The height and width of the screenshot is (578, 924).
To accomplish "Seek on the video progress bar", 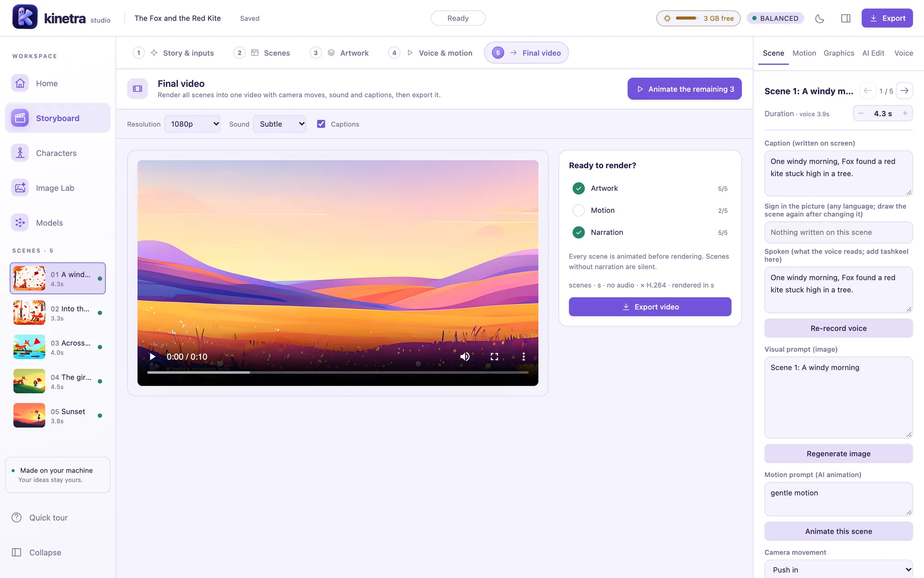I will pyautogui.click(x=338, y=372).
